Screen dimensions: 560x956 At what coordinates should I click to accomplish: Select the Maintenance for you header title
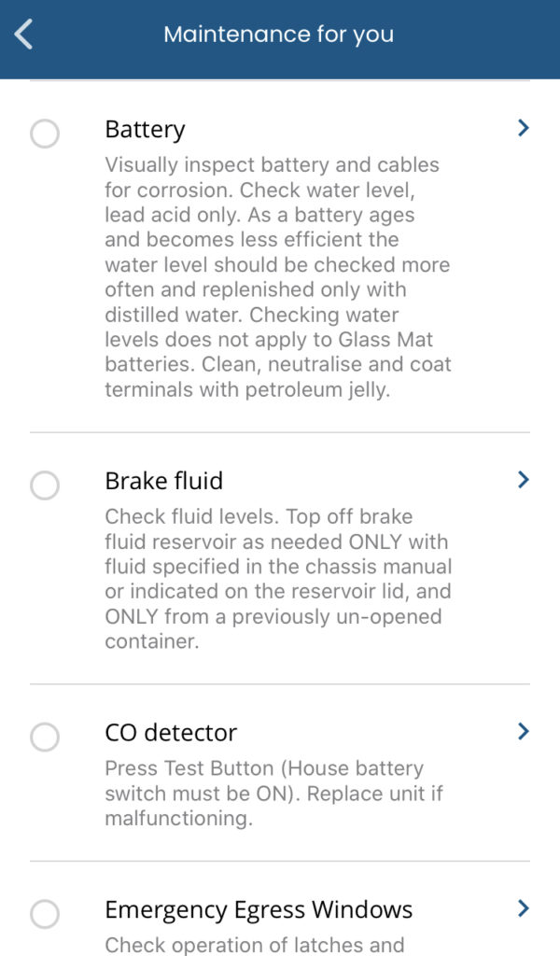pos(279,34)
